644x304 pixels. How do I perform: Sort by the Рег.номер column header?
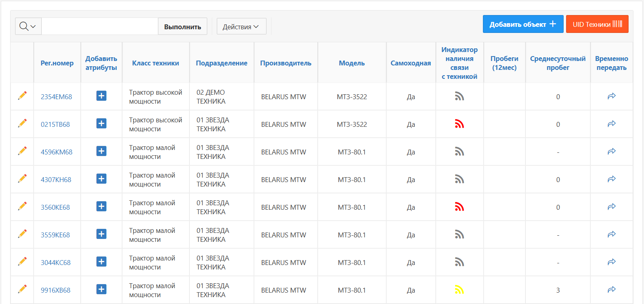pos(57,63)
